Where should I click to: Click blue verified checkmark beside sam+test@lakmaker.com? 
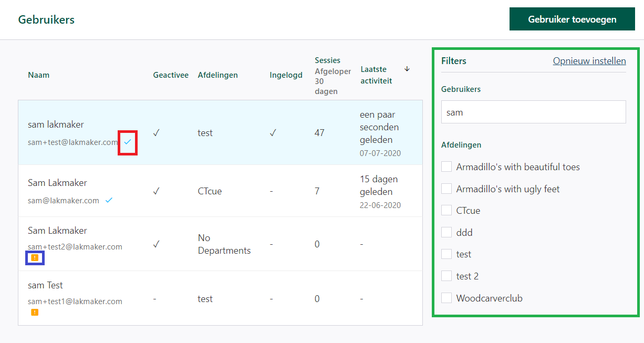(x=128, y=142)
